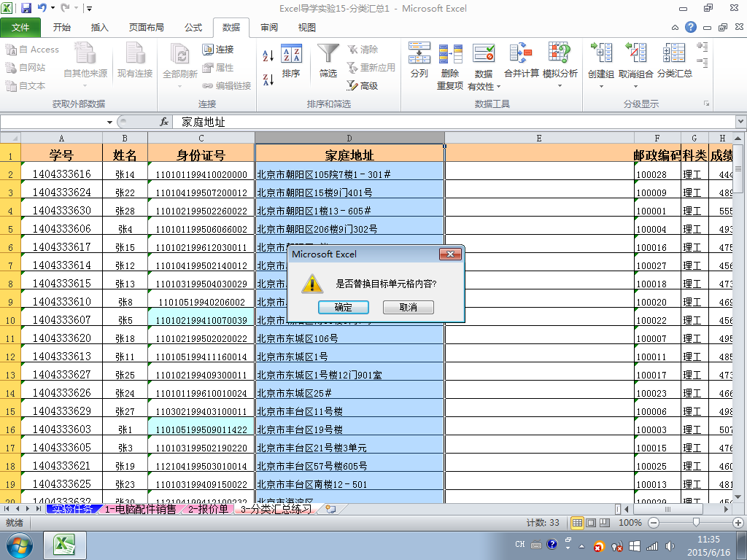Click the Save icon in quick access toolbar
The height and width of the screenshot is (560, 747).
pos(26,8)
